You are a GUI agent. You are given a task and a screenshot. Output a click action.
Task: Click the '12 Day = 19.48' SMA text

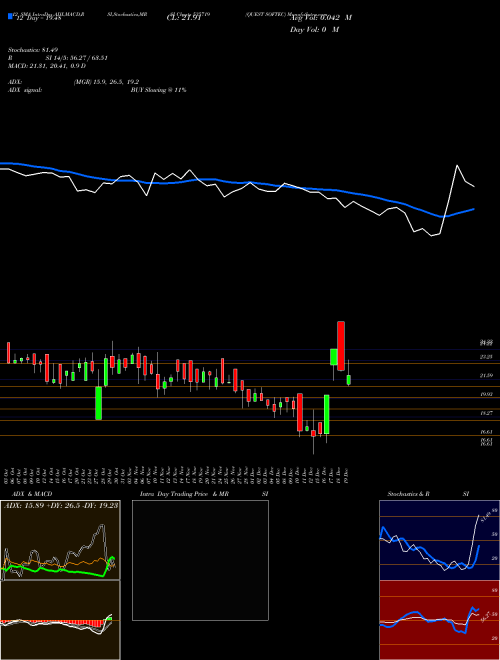click(37, 18)
